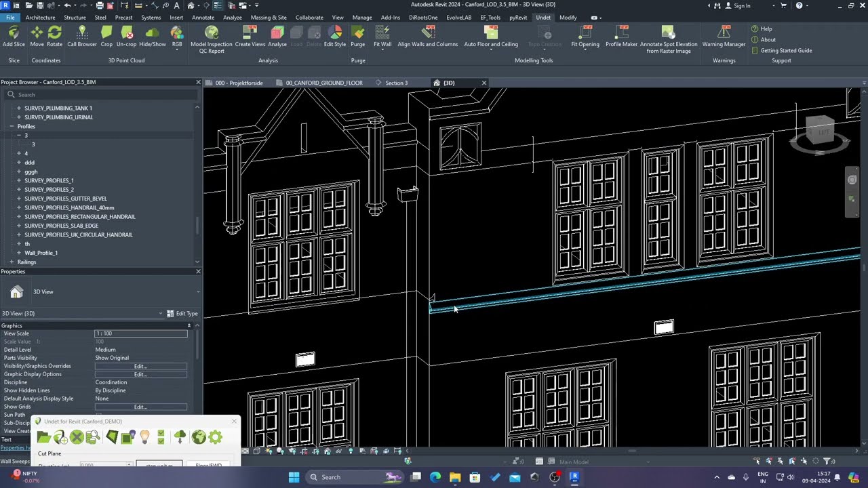Click the Create Views tool

pos(250,37)
